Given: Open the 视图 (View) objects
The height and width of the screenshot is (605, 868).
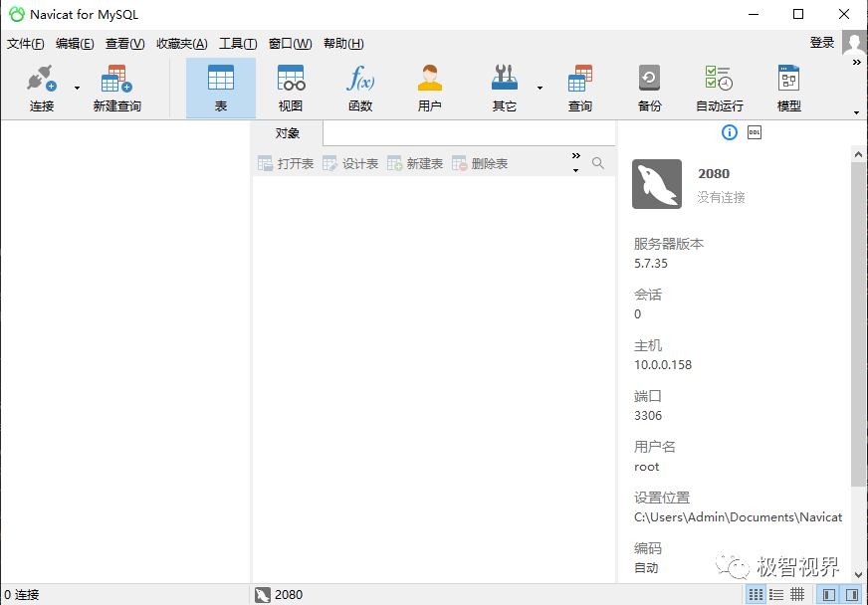Looking at the screenshot, I should (291, 88).
